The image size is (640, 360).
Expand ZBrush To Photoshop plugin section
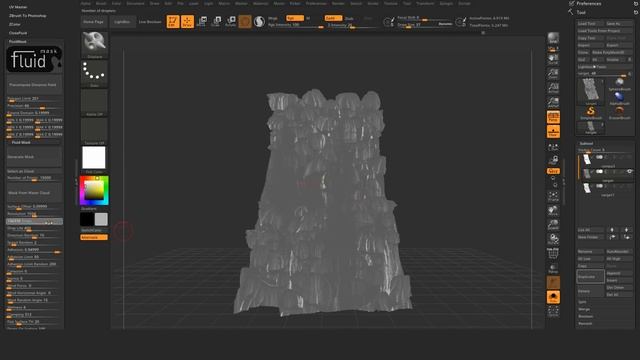click(28, 16)
